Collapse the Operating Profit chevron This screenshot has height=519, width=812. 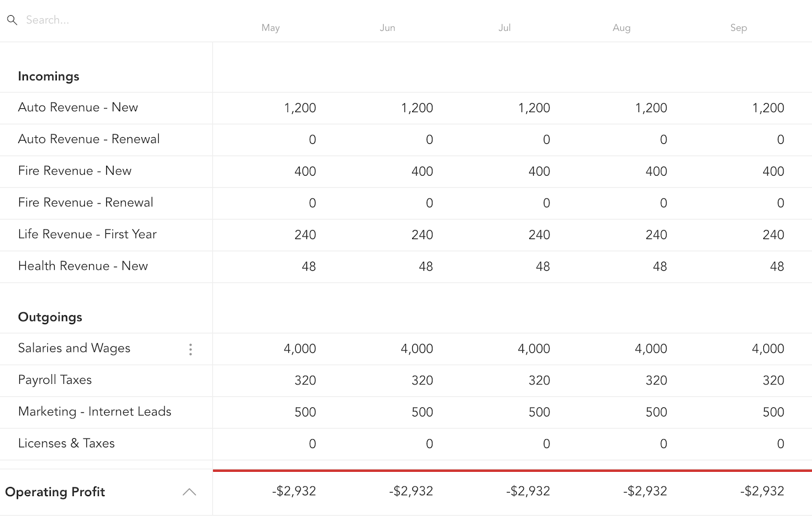pyautogui.click(x=189, y=492)
